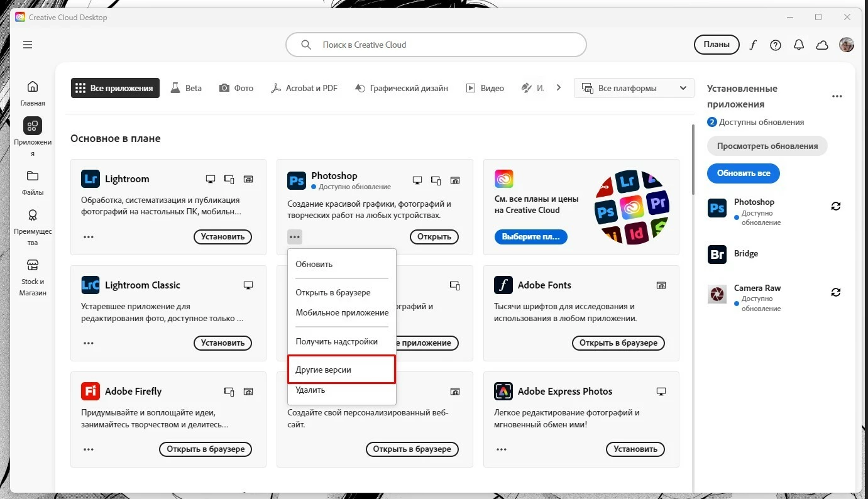Choose Мобильное приложение menu item

(342, 313)
